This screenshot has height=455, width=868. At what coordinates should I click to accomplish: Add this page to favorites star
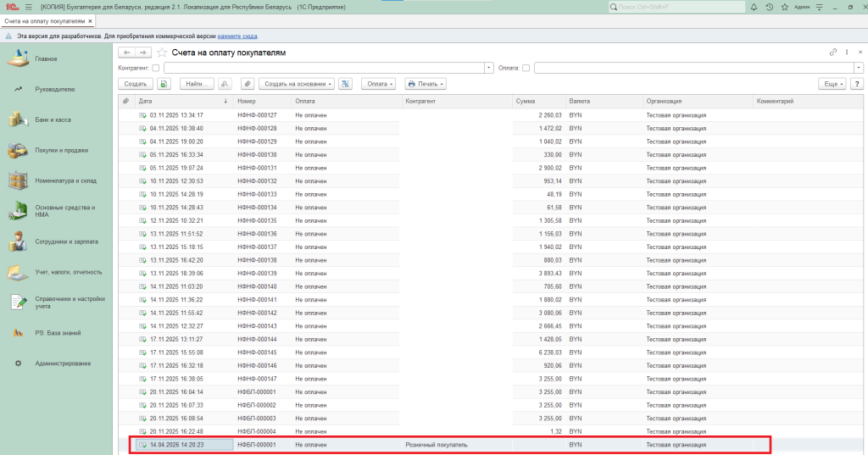pos(162,53)
